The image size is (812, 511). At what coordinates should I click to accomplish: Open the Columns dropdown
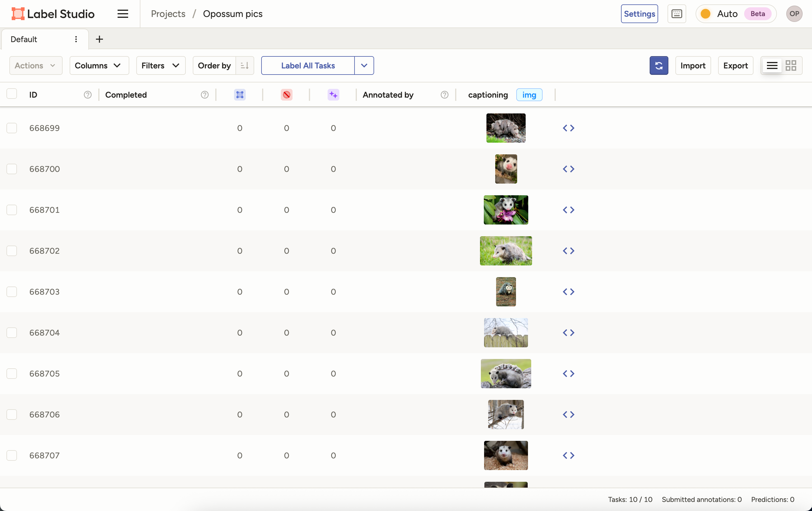[99, 65]
